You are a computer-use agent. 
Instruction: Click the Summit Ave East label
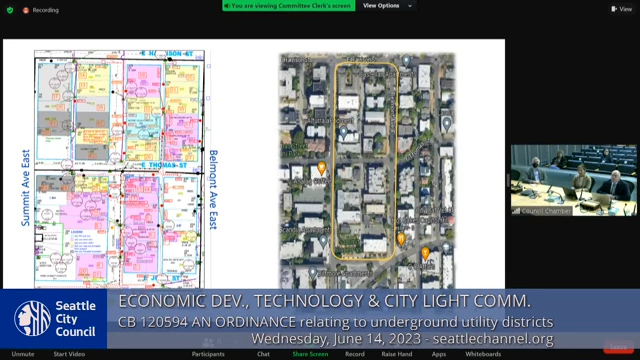point(26,188)
